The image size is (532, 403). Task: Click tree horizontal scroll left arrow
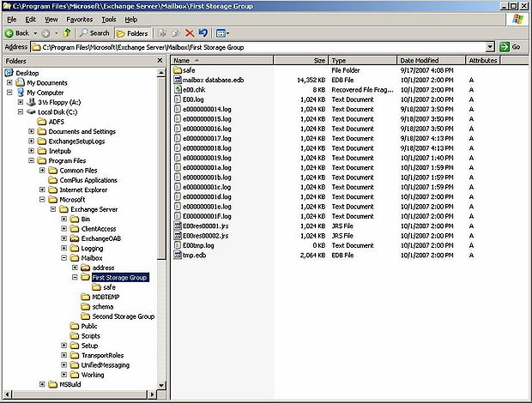[x=8, y=394]
